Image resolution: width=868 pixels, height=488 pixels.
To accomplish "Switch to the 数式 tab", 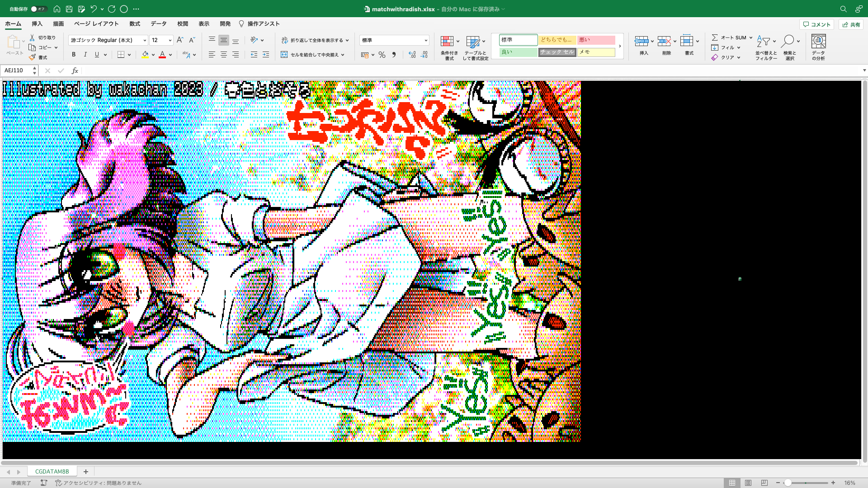I will pyautogui.click(x=135, y=24).
